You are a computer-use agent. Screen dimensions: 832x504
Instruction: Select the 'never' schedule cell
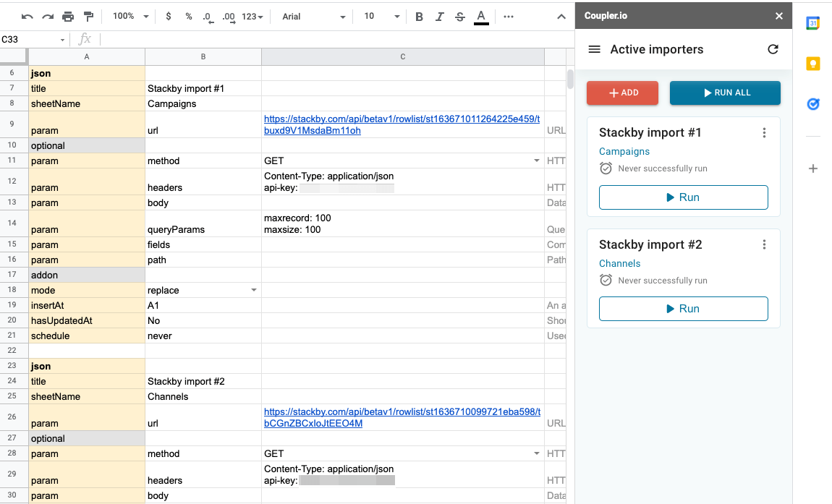coord(203,336)
